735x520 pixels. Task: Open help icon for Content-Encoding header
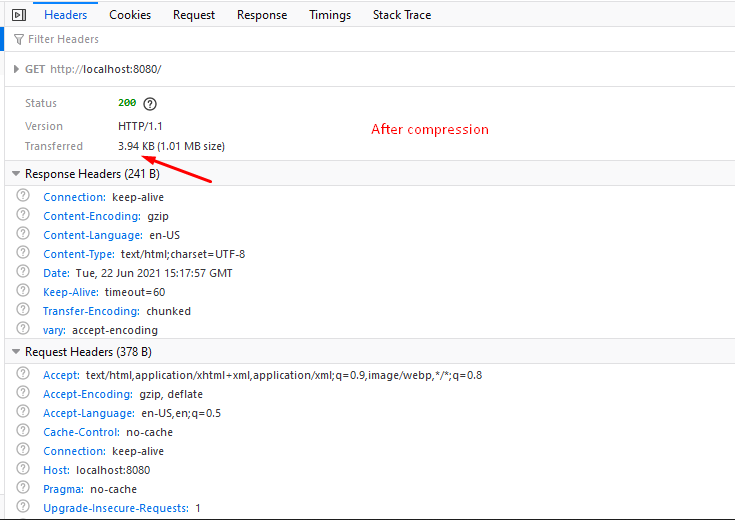tap(22, 214)
